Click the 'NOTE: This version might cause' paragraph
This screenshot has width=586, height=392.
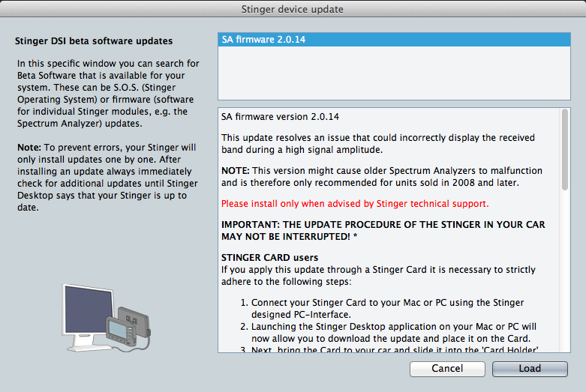coord(382,177)
